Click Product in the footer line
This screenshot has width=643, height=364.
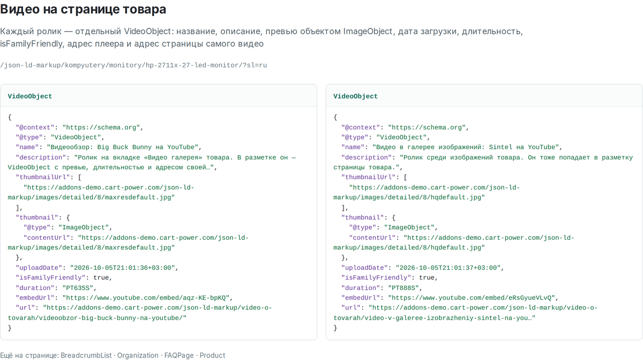pos(213,355)
